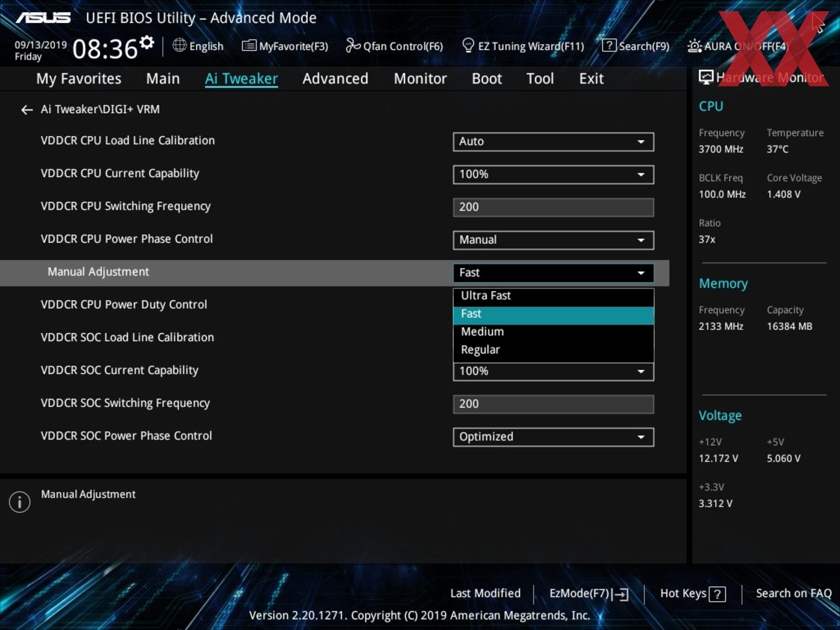
Task: Choose Medium in the dropdown list
Action: click(x=553, y=332)
